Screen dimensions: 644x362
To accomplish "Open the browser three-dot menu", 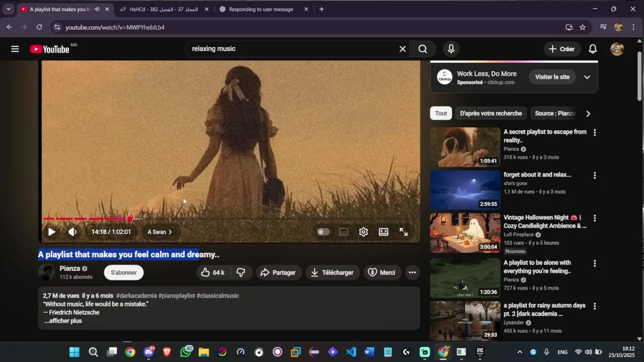I will pyautogui.click(x=633, y=27).
